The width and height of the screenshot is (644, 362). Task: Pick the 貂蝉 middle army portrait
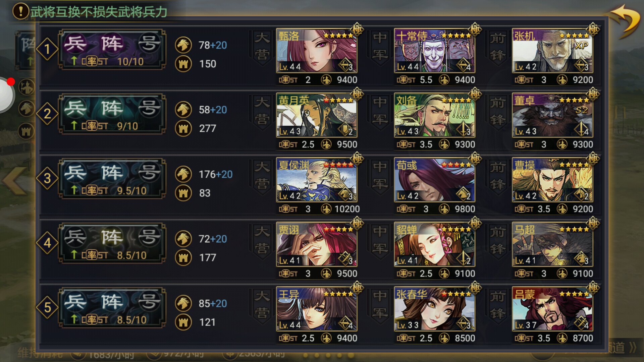coord(434,244)
